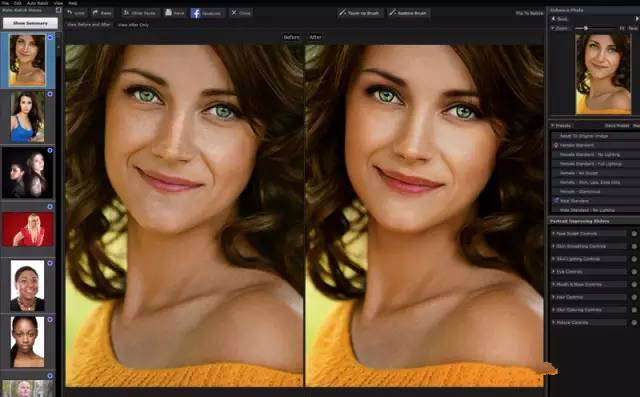The width and height of the screenshot is (640, 397).
Task: Select the red-background blonde woman thumbnail
Action: tap(28, 229)
